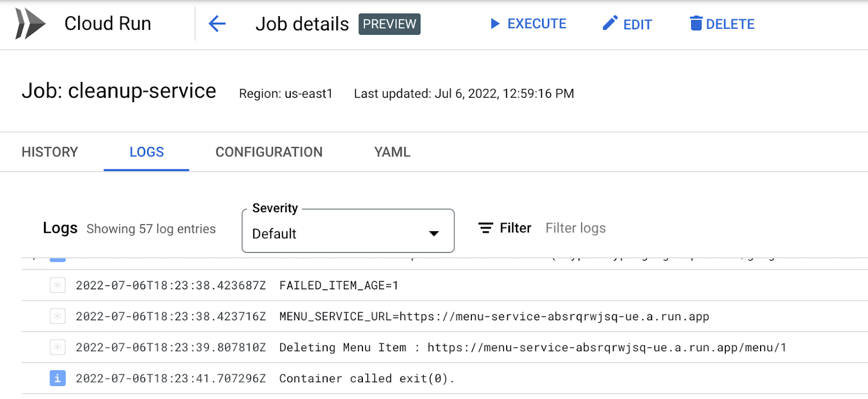The image size is (868, 399).
Task: Click the Cloud Run logo icon
Action: [30, 24]
